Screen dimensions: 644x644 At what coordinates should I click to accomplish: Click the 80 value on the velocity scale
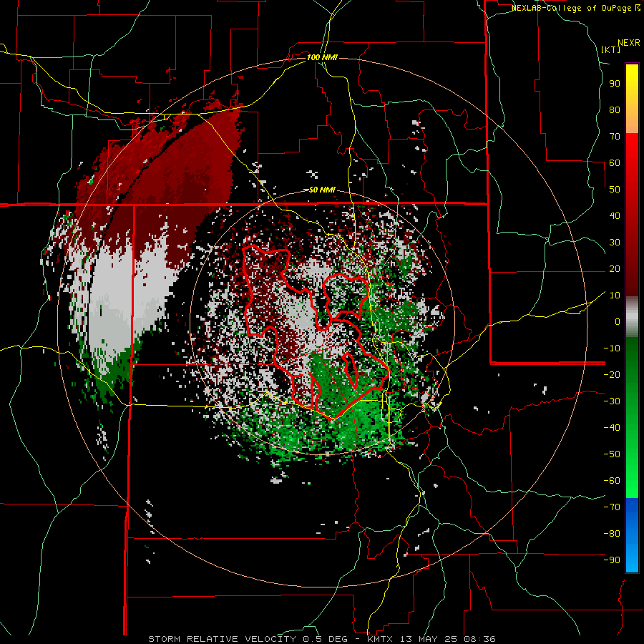[615, 110]
